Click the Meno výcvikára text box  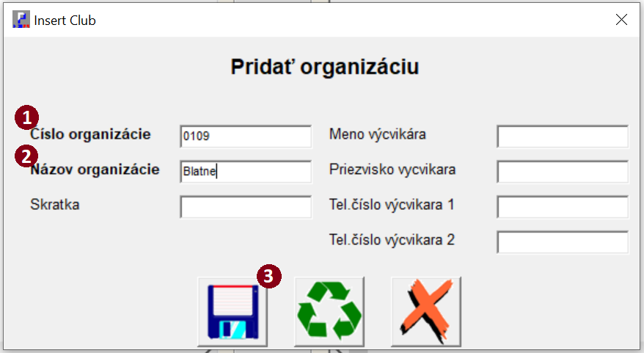pos(563,137)
